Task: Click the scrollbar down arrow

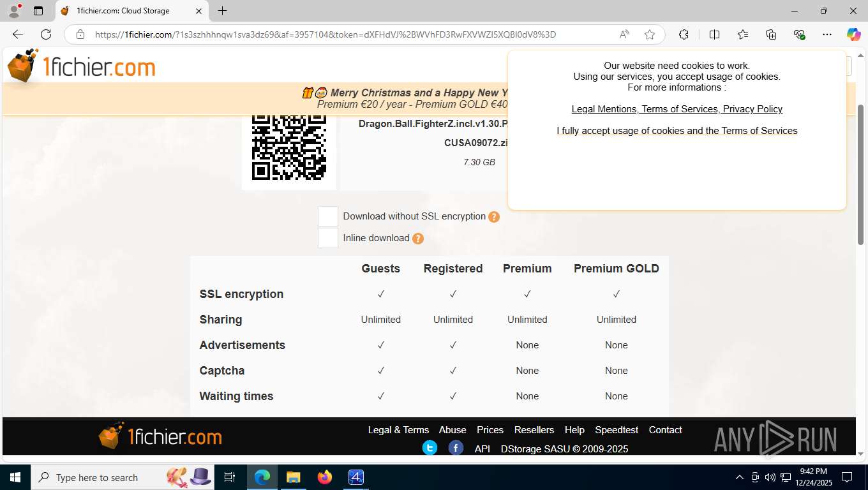Action: coord(860,454)
